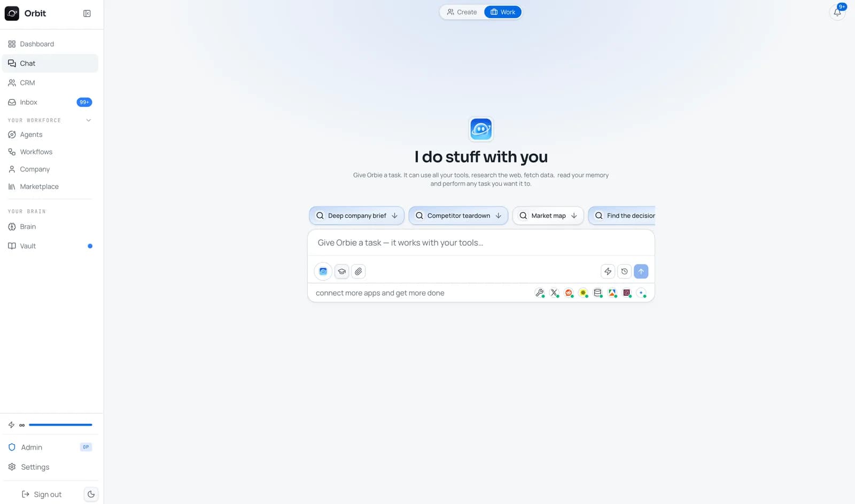Image resolution: width=855 pixels, height=504 pixels.
Task: Click the Reddit integration icon
Action: [x=569, y=293]
